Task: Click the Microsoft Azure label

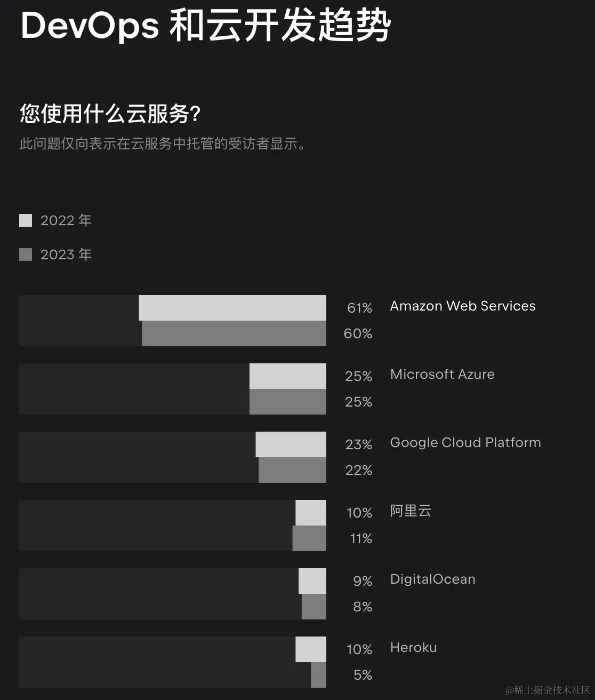Action: click(x=443, y=374)
